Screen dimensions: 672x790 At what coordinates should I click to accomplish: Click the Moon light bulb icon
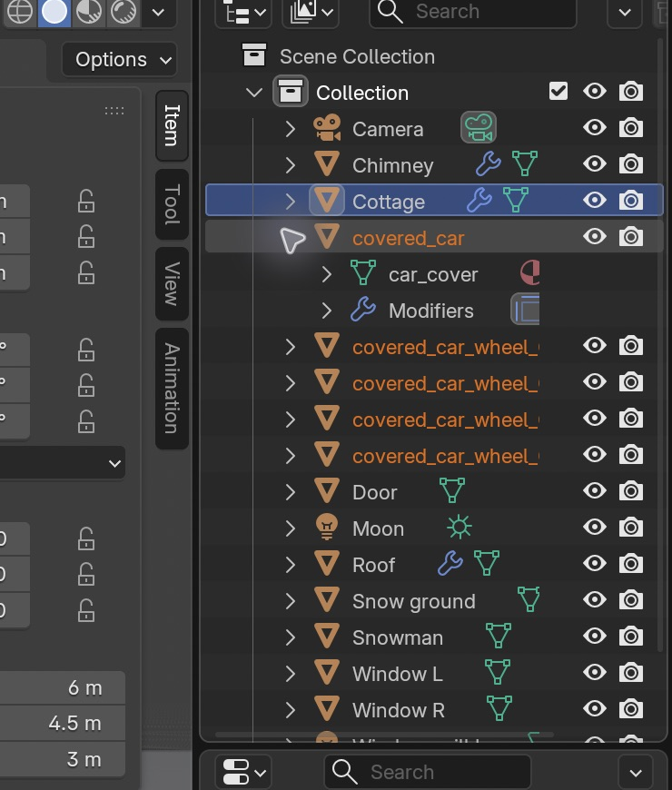click(327, 527)
